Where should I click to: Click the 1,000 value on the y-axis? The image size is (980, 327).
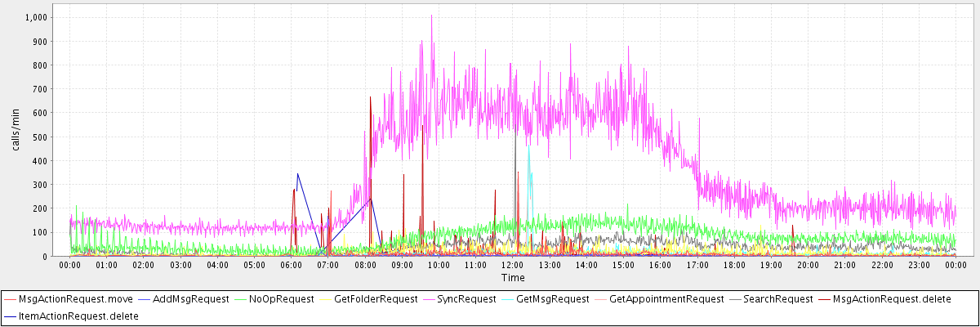click(37, 17)
